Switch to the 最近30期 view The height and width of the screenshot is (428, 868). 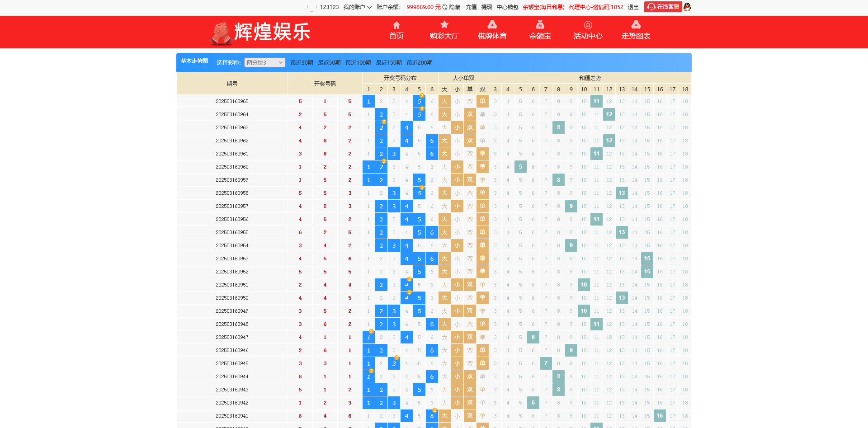click(x=301, y=62)
